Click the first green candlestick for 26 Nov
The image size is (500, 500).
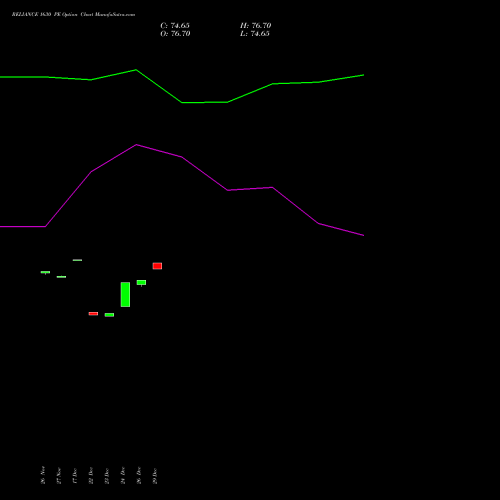(x=45, y=272)
